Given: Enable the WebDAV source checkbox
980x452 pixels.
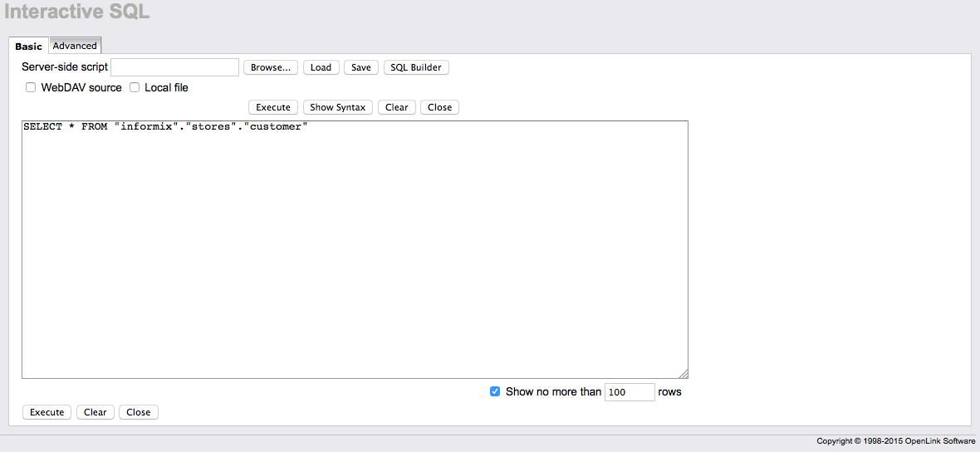Looking at the screenshot, I should 31,87.
